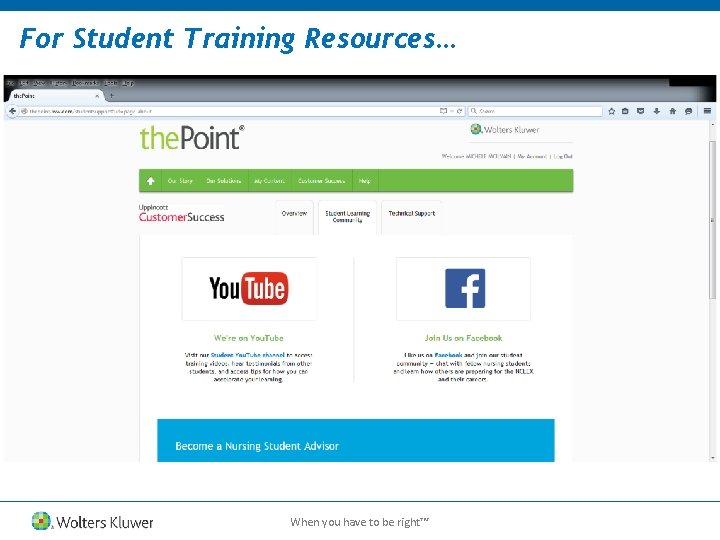This screenshot has height=540, width=720.
Task: Click the green nav bar home arrow icon
Action: (151, 181)
